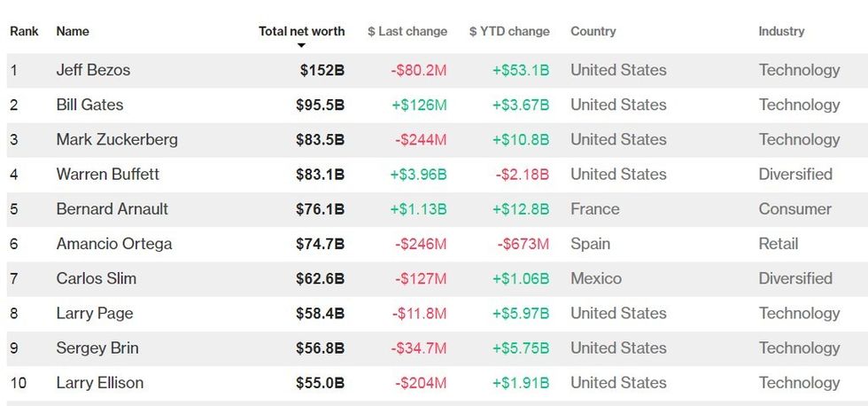868x406 pixels.
Task: Open Larry Page profile link
Action: click(x=94, y=313)
